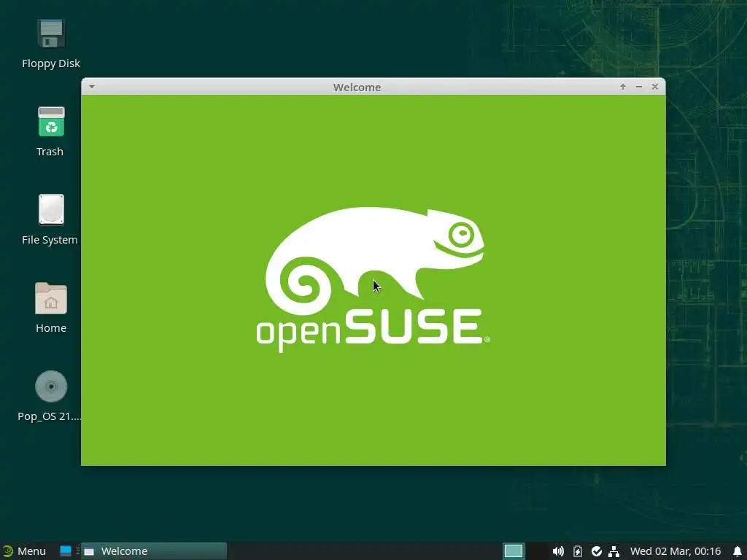Open the volume speaker icon

(x=558, y=551)
